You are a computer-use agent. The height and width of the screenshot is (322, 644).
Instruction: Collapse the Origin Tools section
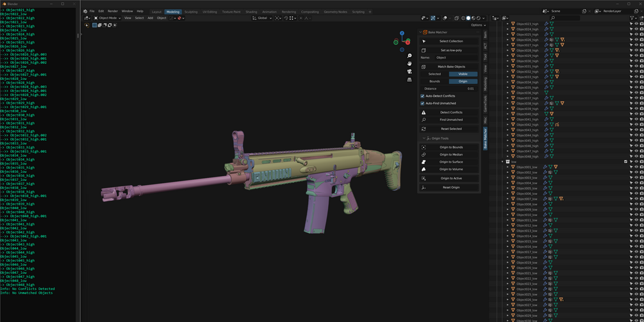(x=424, y=138)
